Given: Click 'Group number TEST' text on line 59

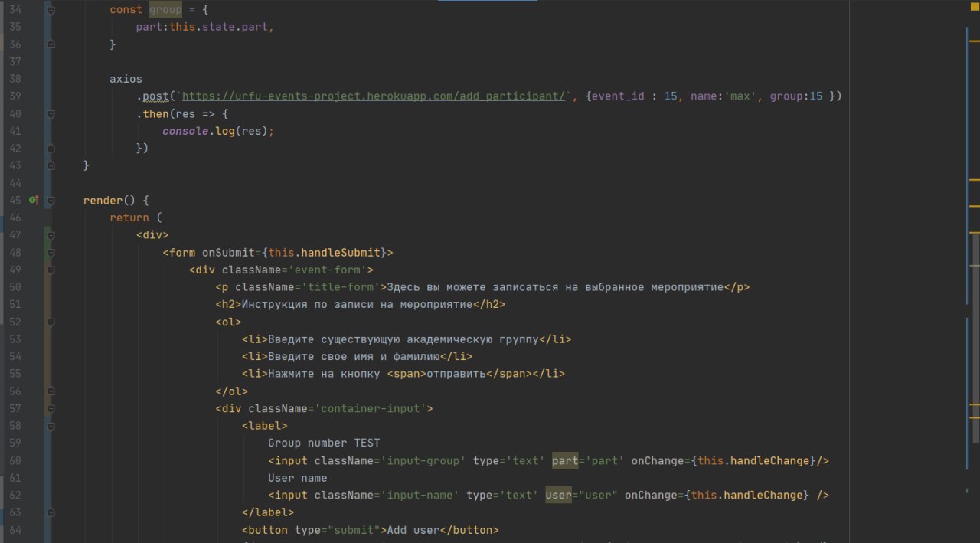Looking at the screenshot, I should (324, 443).
